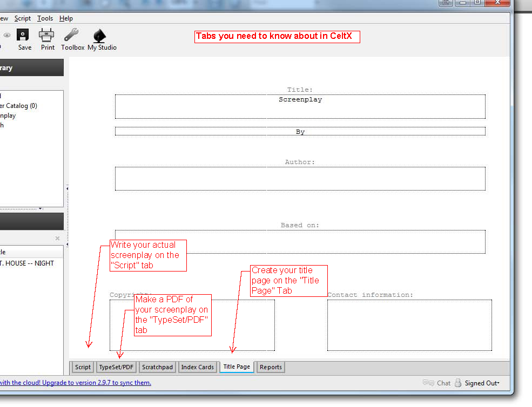The height and width of the screenshot is (407, 532).
Task: Click into the Title field containing Screenplay
Action: click(300, 106)
